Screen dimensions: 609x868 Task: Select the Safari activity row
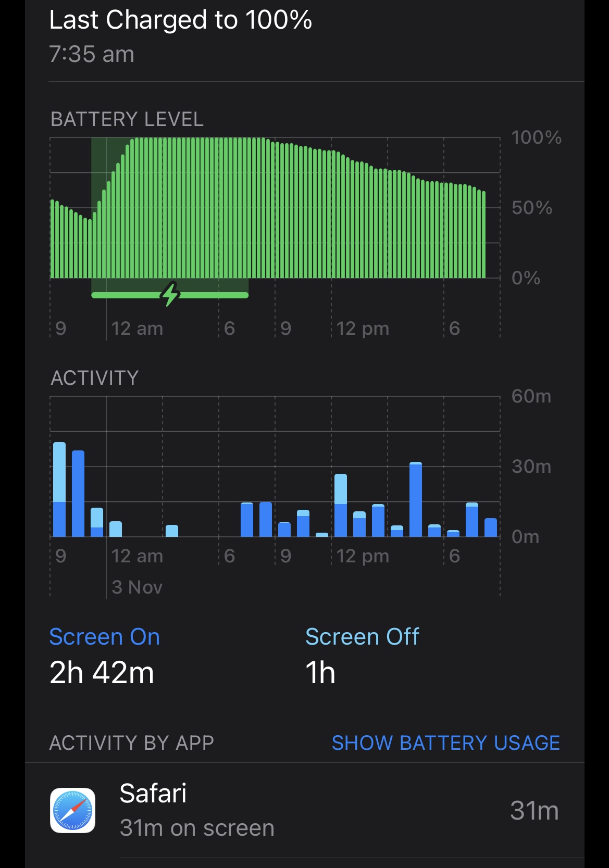click(304, 810)
